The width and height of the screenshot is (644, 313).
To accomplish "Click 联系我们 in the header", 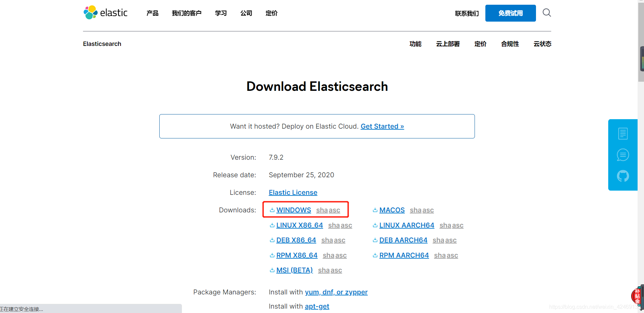I will click(x=467, y=14).
